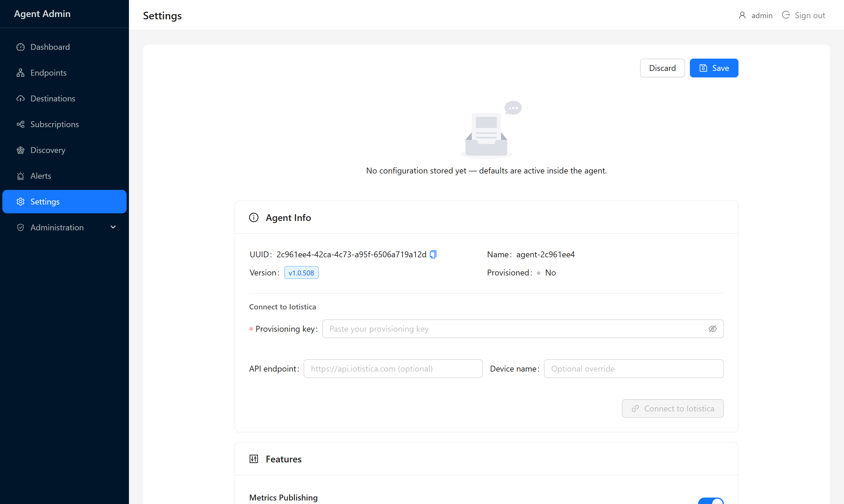The width and height of the screenshot is (844, 504).
Task: Click the 'Agent Info' card heading
Action: click(x=288, y=217)
